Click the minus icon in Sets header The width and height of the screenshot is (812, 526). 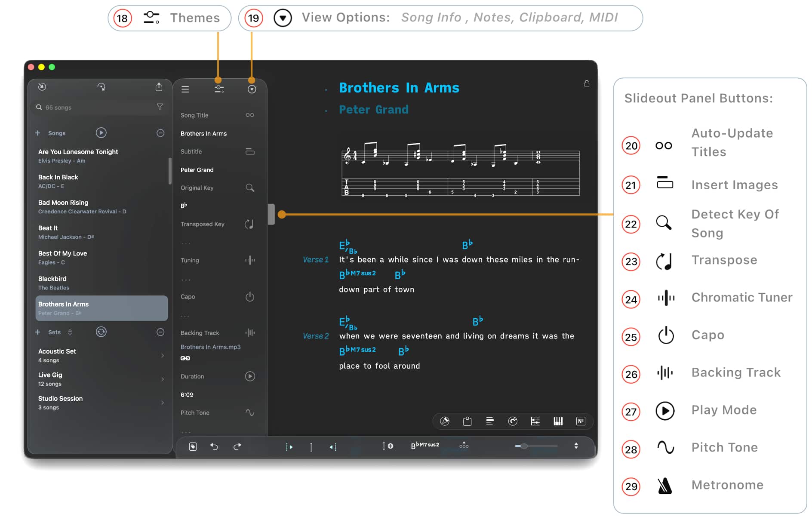click(160, 332)
